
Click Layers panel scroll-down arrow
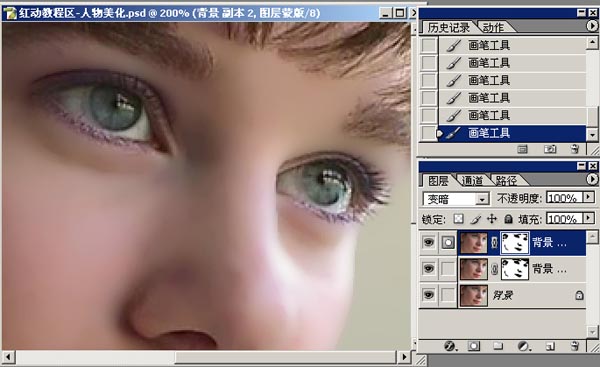592,331
